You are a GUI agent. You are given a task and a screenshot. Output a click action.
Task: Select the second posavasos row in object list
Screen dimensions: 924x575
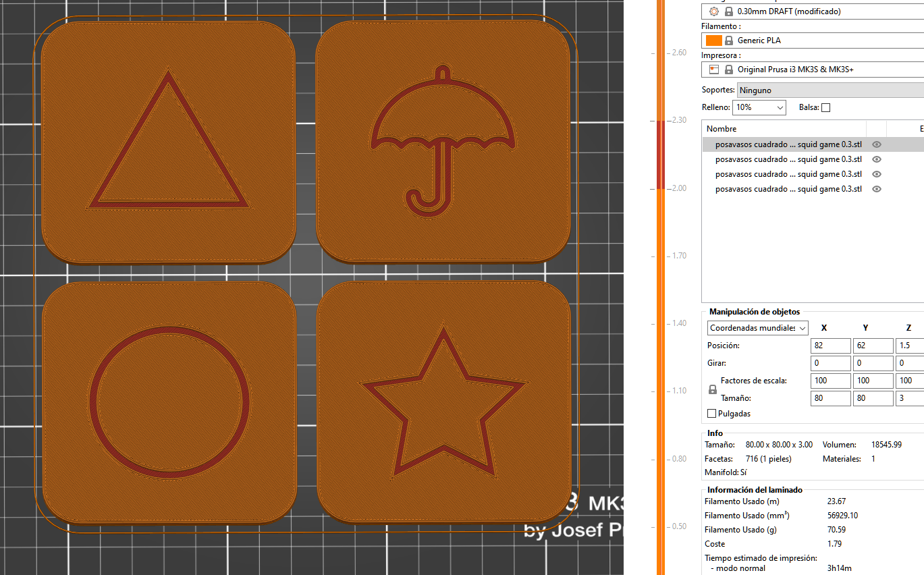coord(813,159)
